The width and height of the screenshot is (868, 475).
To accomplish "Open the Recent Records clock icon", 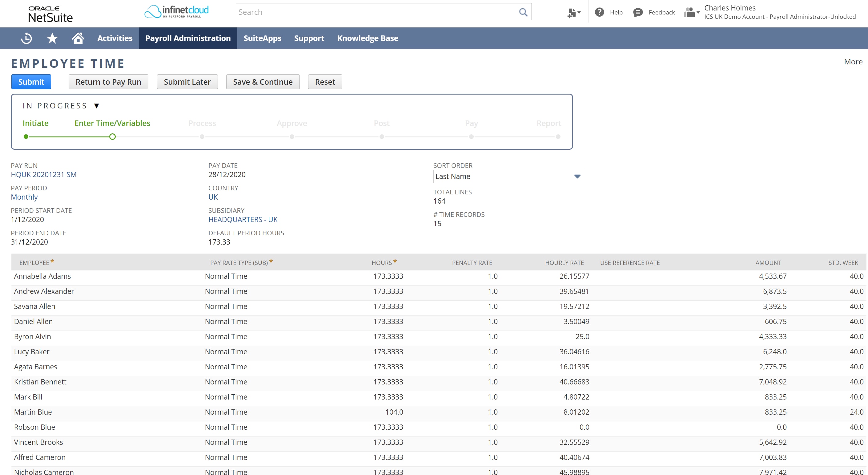I will [x=26, y=38].
